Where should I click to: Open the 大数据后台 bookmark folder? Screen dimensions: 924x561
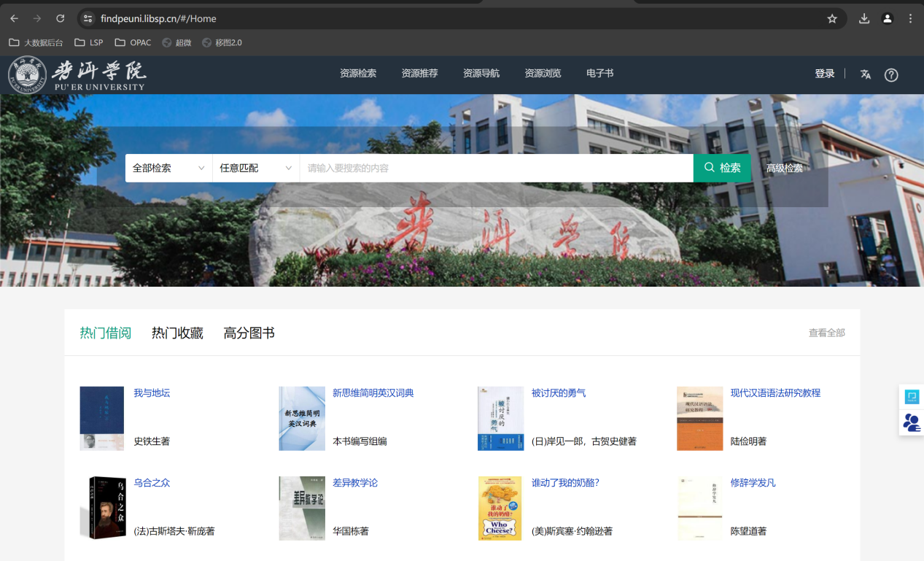point(36,42)
